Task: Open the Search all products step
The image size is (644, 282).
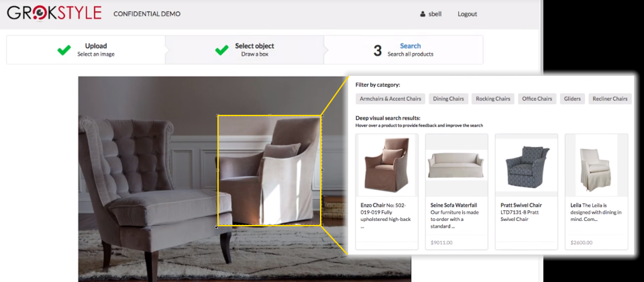Action: click(x=410, y=50)
